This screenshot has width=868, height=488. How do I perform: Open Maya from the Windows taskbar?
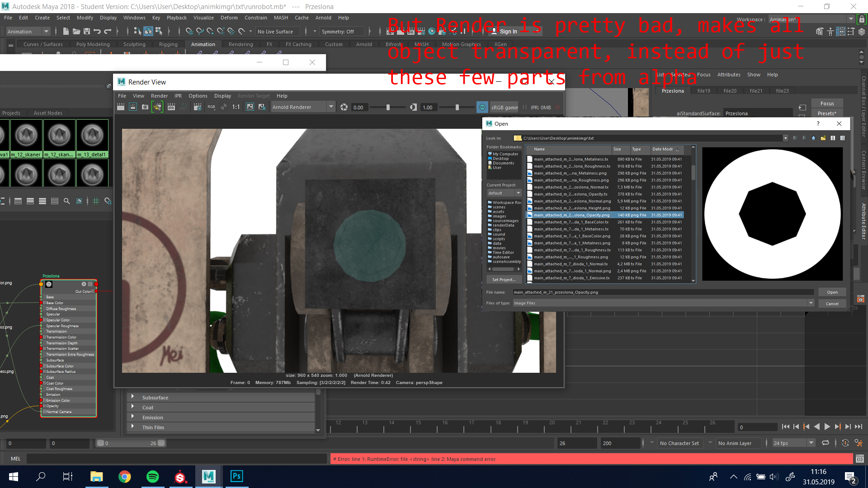(x=208, y=476)
